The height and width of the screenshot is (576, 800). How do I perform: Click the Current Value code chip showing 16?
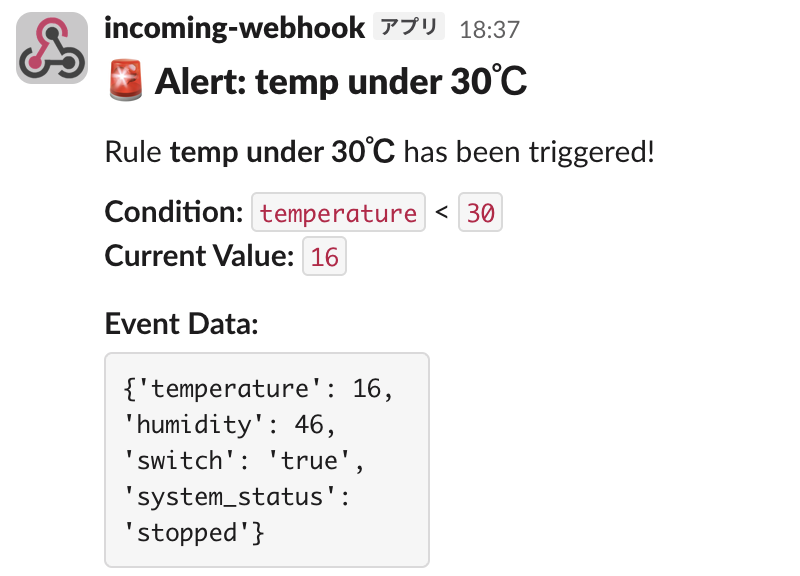tap(324, 256)
